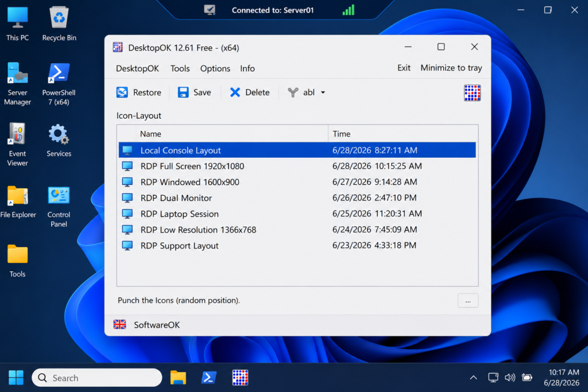This screenshot has height=392, width=588.
Task: Open the Windows Start button
Action: tap(16, 378)
